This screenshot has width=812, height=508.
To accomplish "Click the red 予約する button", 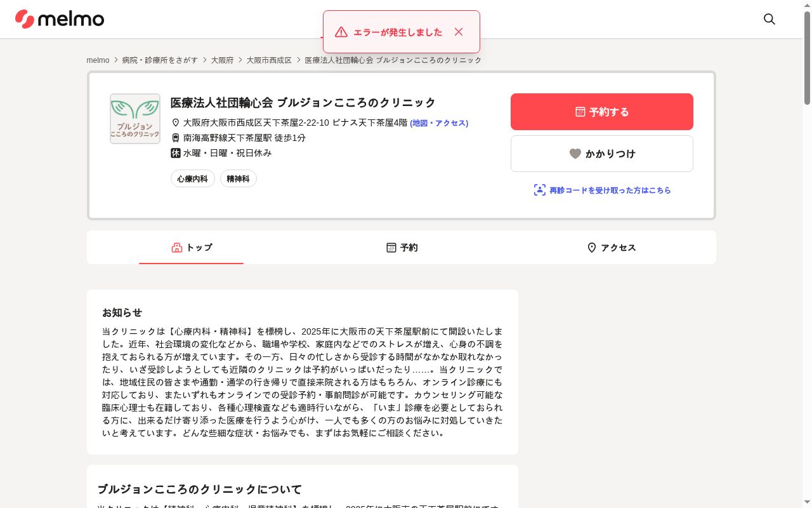I will click(602, 112).
